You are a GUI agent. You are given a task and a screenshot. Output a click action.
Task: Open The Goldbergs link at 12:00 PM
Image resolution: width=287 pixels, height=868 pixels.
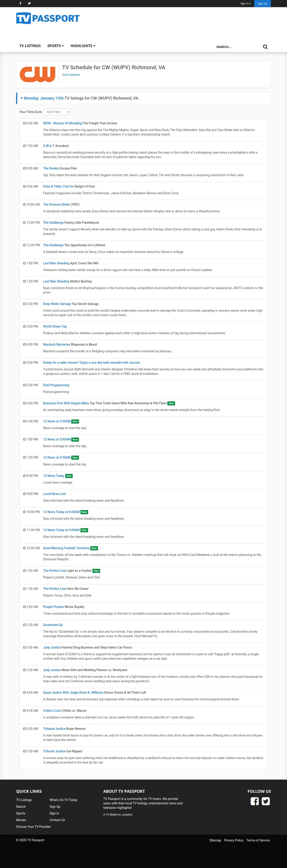[53, 223]
